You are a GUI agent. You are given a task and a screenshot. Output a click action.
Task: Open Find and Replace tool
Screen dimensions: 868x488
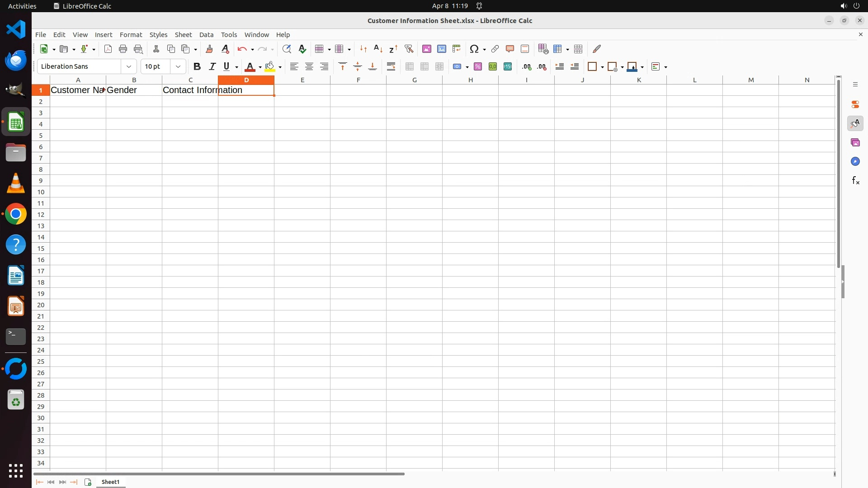click(286, 49)
